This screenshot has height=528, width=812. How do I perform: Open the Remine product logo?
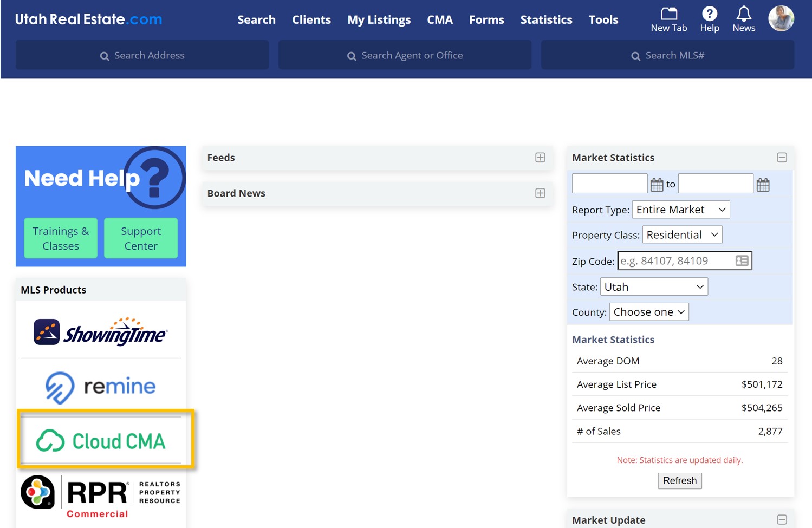pyautogui.click(x=101, y=387)
